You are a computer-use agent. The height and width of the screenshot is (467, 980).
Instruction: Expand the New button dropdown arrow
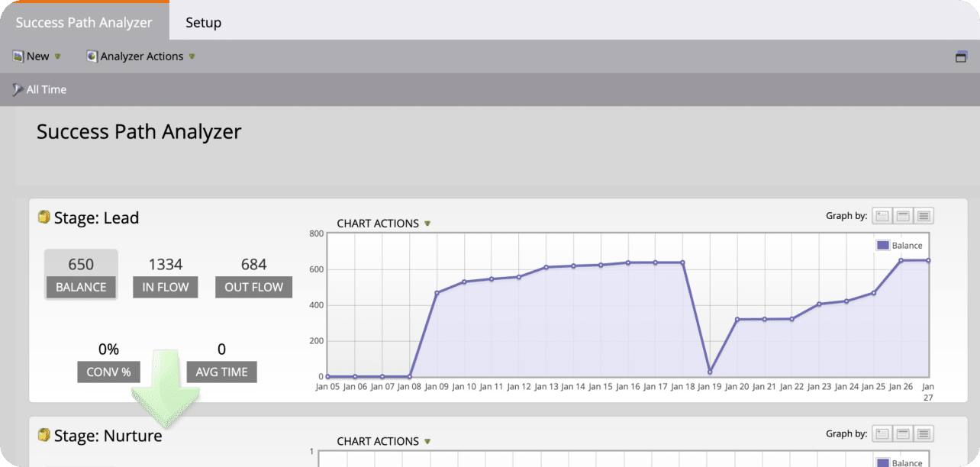tap(58, 56)
